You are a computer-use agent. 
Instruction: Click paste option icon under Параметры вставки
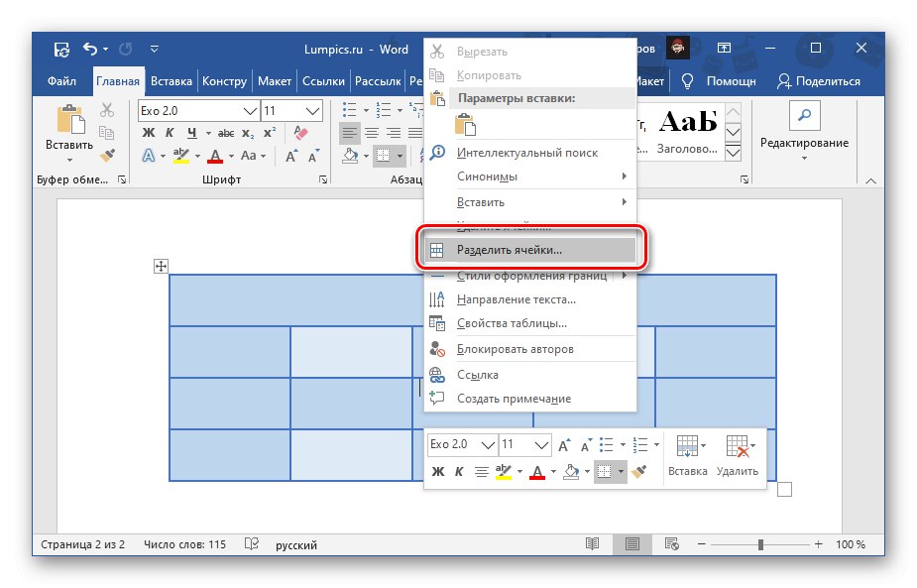point(465,125)
